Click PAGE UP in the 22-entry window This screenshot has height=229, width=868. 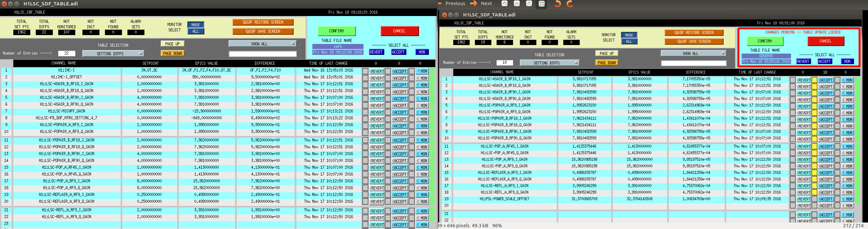(172, 44)
